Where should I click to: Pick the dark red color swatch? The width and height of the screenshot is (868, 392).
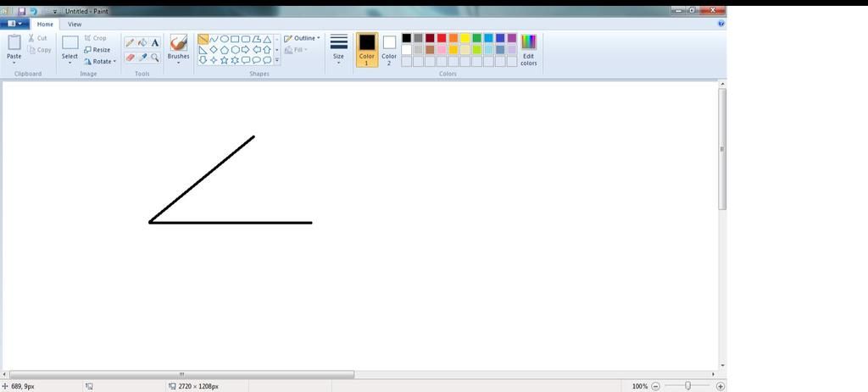click(x=430, y=38)
